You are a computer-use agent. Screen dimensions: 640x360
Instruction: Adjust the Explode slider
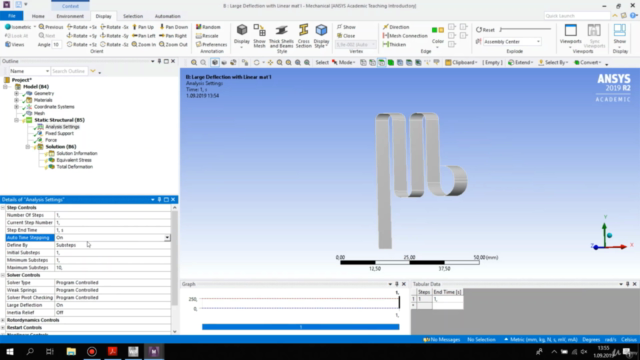tap(525, 29)
